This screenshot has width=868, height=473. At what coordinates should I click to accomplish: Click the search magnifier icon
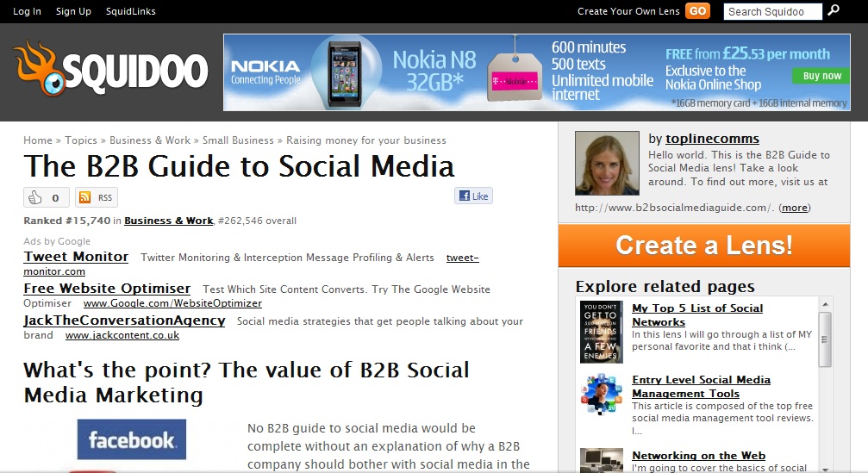pos(834,10)
